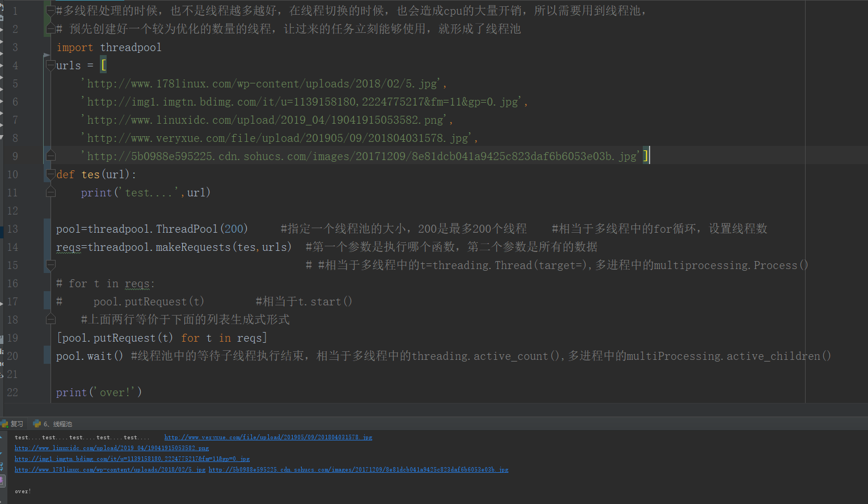The height and width of the screenshot is (504, 868).
Task: Place cursor on 'urls' variable name on line 4
Action: coord(69,66)
